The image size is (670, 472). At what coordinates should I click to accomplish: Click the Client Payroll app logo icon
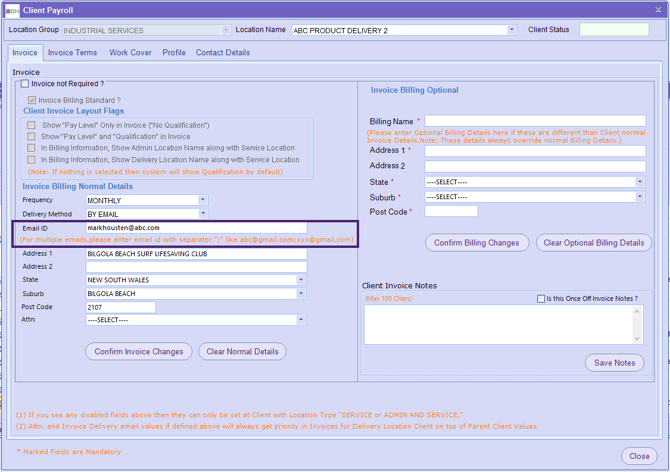pyautogui.click(x=12, y=10)
